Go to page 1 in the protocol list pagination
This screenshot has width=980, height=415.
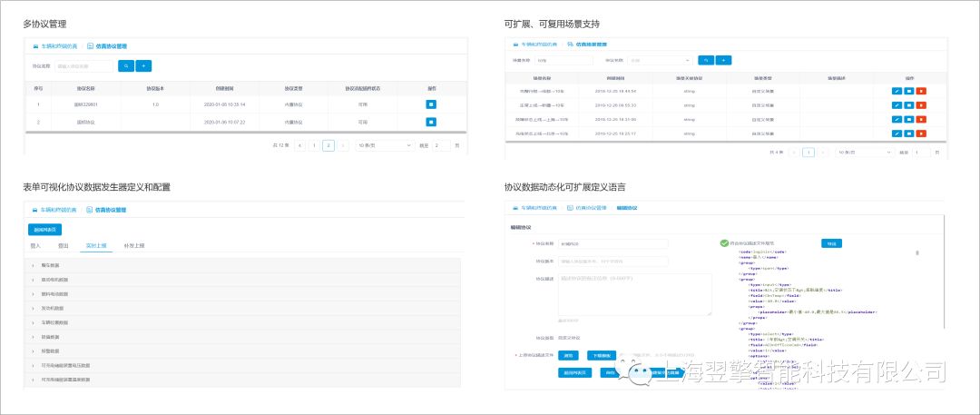tap(314, 145)
